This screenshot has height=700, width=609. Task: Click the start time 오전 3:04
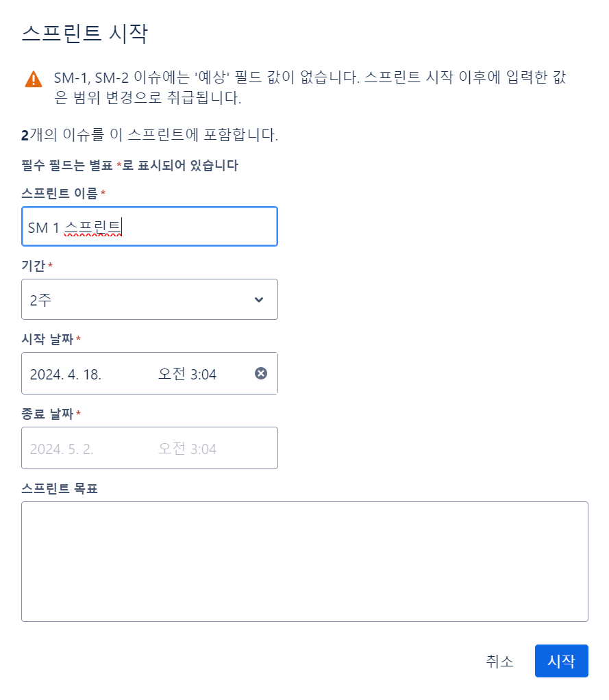[188, 374]
